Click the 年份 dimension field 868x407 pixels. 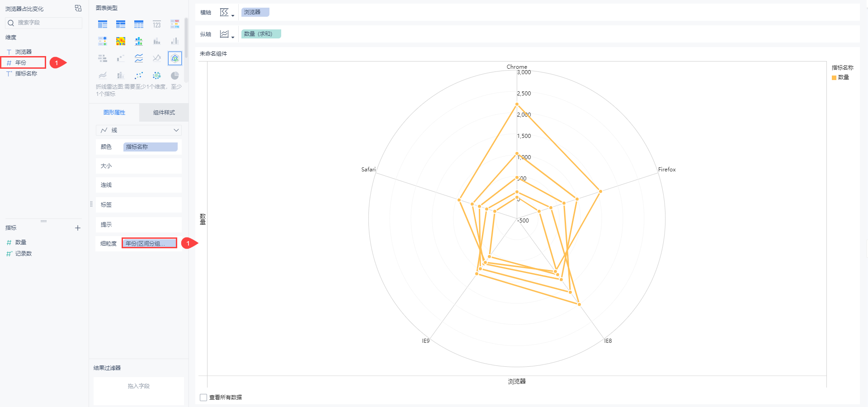click(x=21, y=63)
